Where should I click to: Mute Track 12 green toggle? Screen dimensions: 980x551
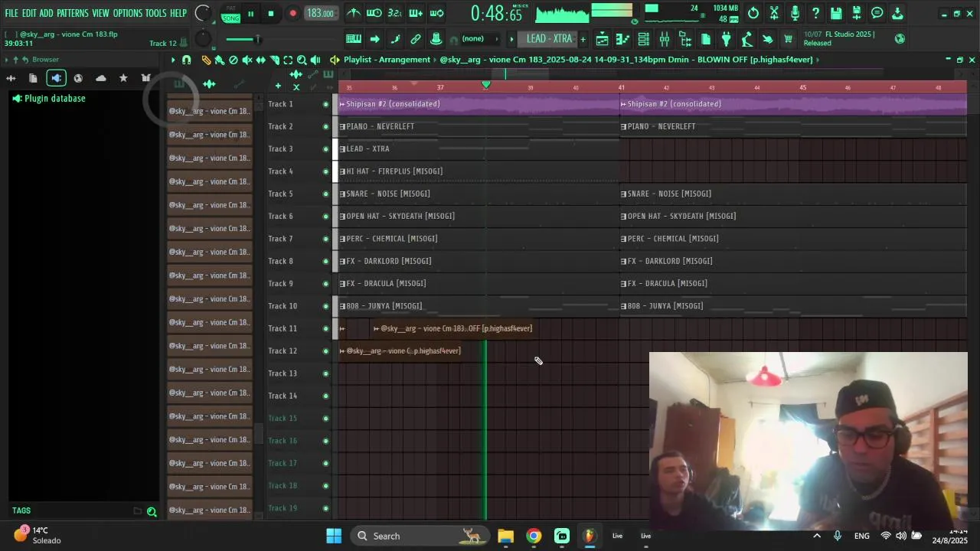click(325, 351)
